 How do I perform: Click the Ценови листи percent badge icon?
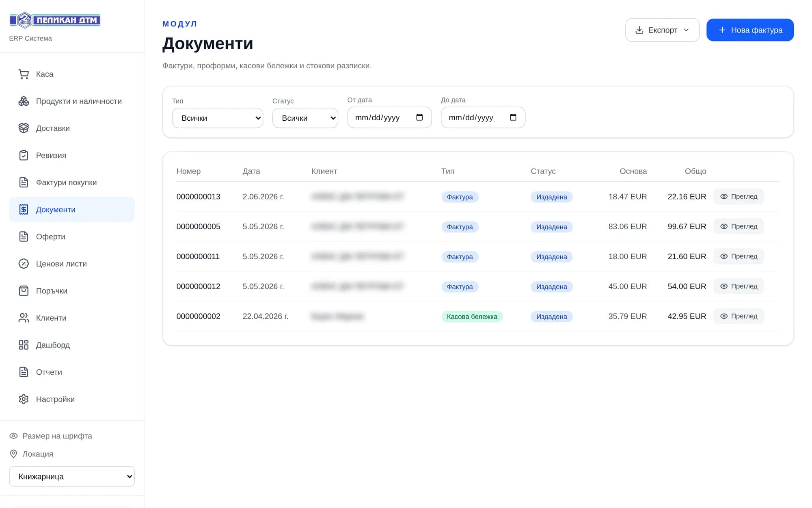click(x=24, y=264)
